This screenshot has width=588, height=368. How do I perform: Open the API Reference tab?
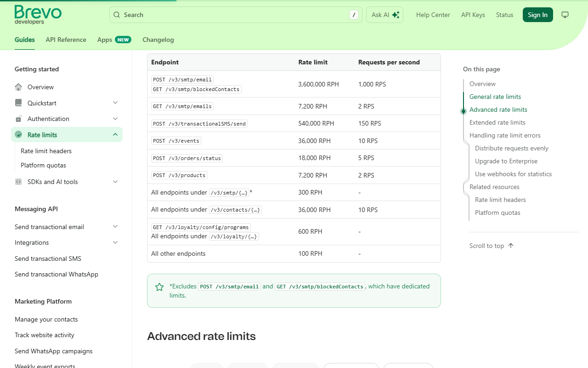pos(66,40)
